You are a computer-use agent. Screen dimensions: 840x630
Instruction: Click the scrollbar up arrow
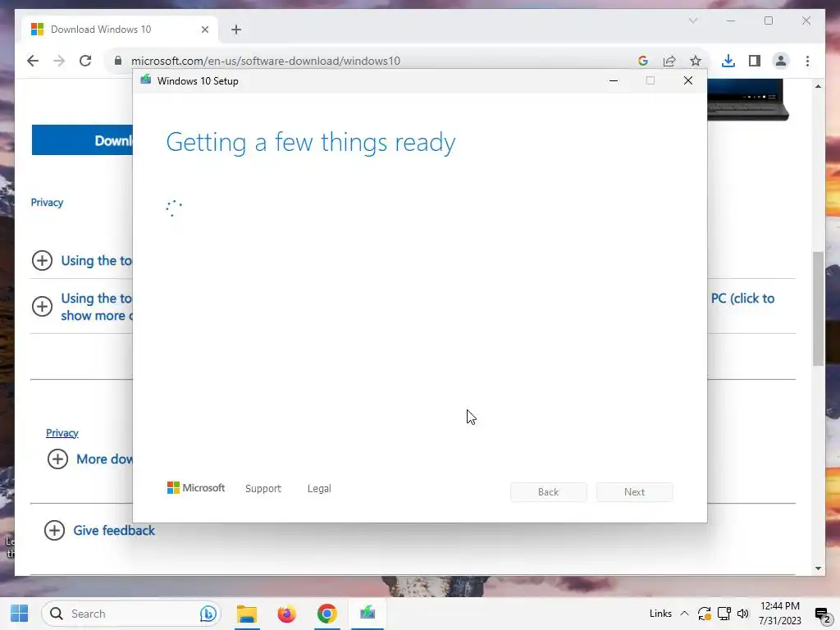818,86
